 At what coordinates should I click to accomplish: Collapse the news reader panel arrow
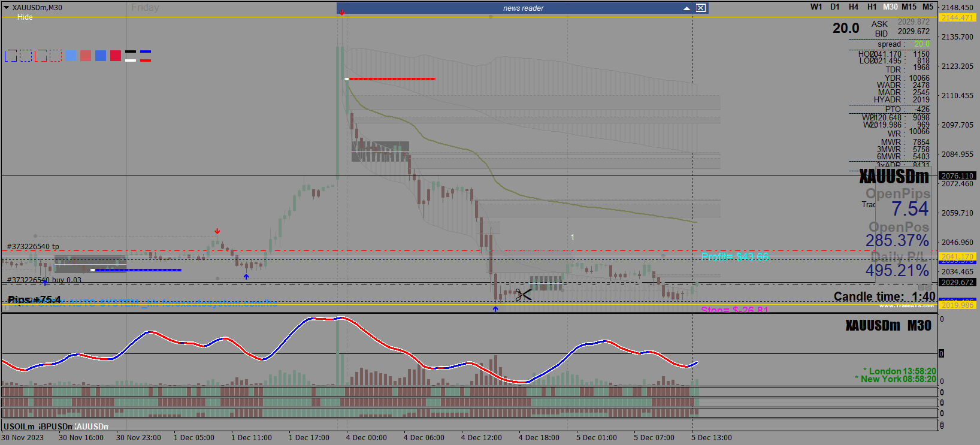point(686,8)
